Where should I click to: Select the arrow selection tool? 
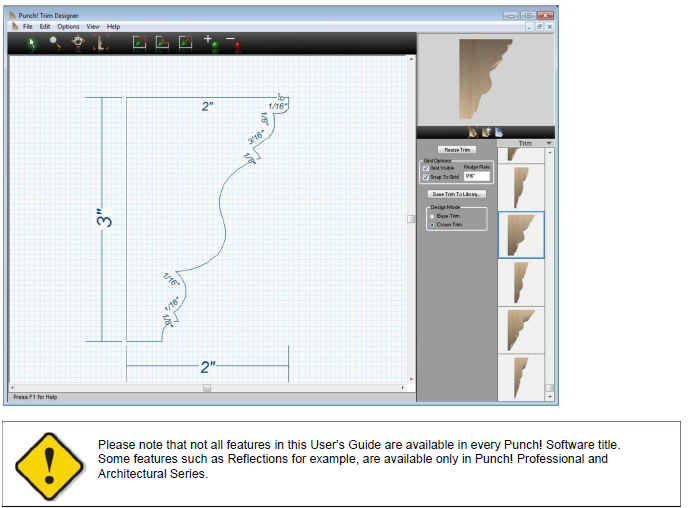click(32, 43)
